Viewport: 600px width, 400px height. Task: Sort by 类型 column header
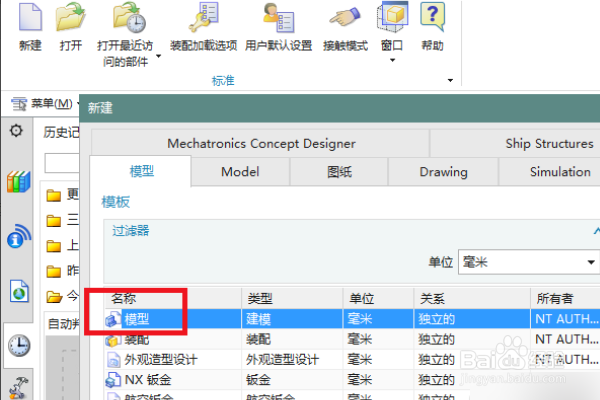[x=292, y=298]
